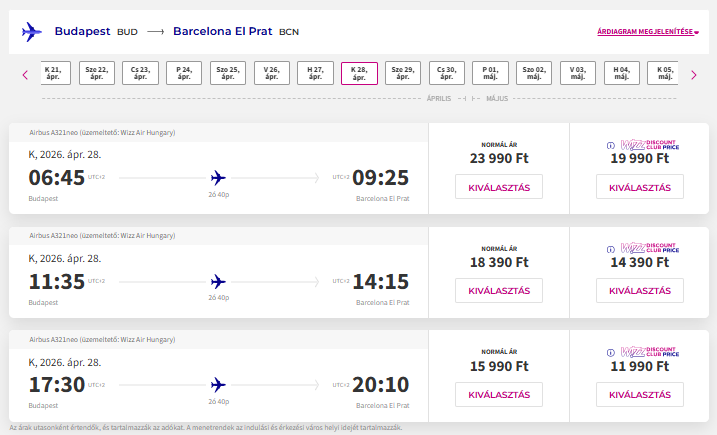Click the airplane logo next to Budapest
This screenshot has width=717, height=435.
coord(32,32)
